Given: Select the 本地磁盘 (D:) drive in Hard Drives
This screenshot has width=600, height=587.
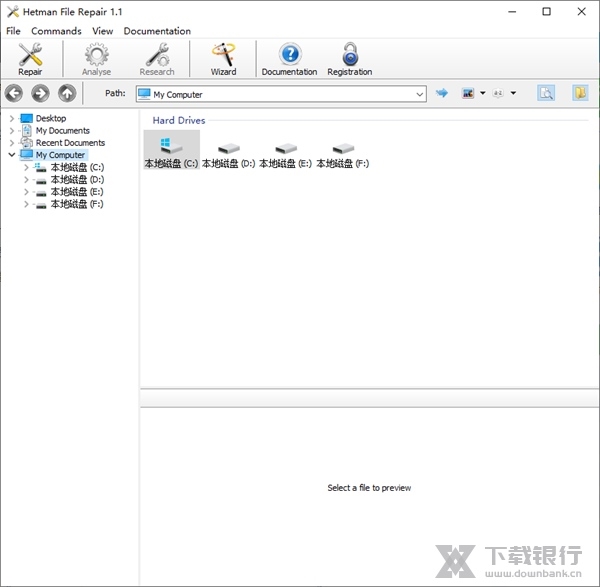Looking at the screenshot, I should click(228, 154).
